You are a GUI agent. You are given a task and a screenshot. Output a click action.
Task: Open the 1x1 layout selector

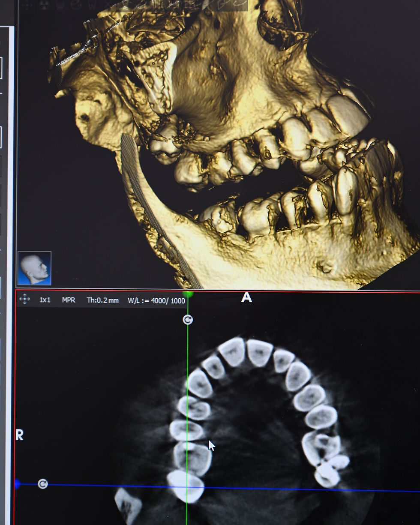tap(45, 300)
